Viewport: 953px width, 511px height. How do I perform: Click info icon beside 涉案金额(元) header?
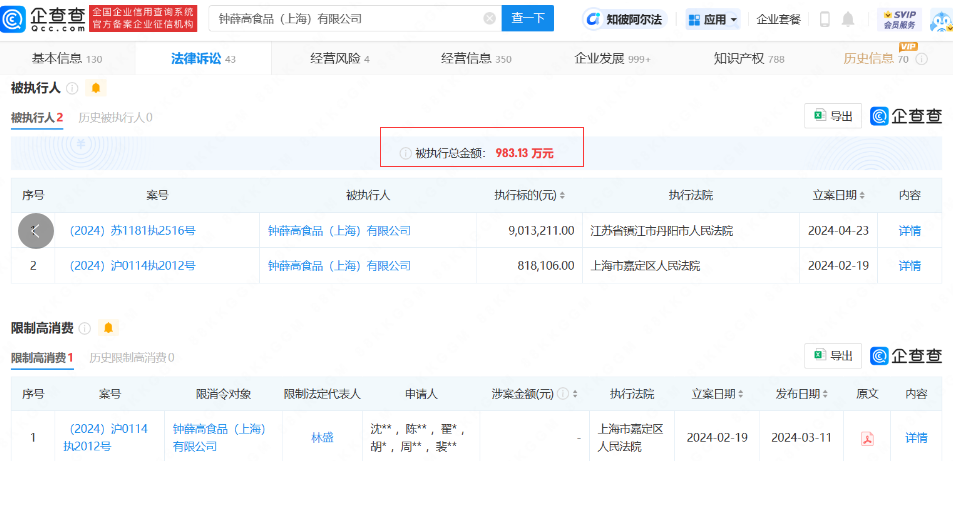click(563, 394)
